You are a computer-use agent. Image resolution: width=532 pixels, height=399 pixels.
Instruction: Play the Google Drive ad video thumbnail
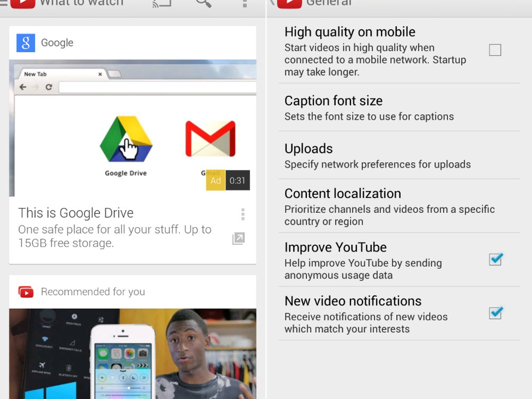click(x=133, y=128)
